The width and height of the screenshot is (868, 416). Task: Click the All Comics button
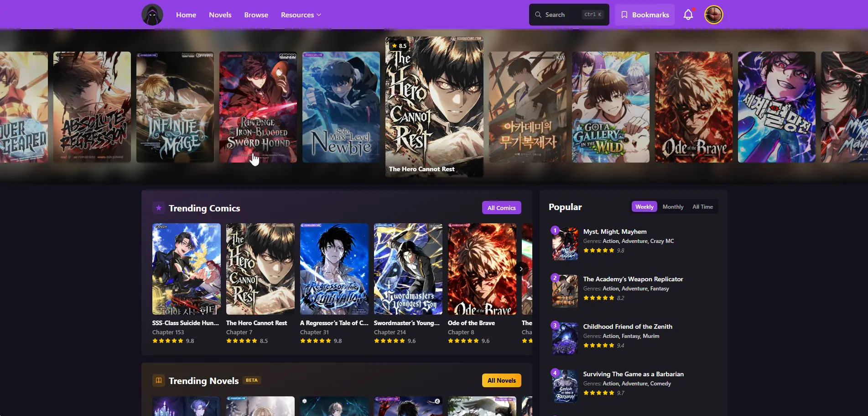pos(501,208)
